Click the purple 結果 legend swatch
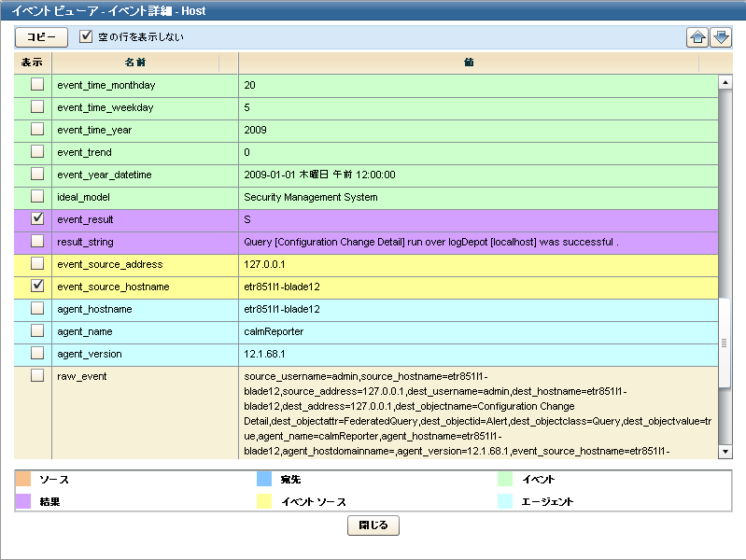The width and height of the screenshot is (746, 560). tap(24, 501)
